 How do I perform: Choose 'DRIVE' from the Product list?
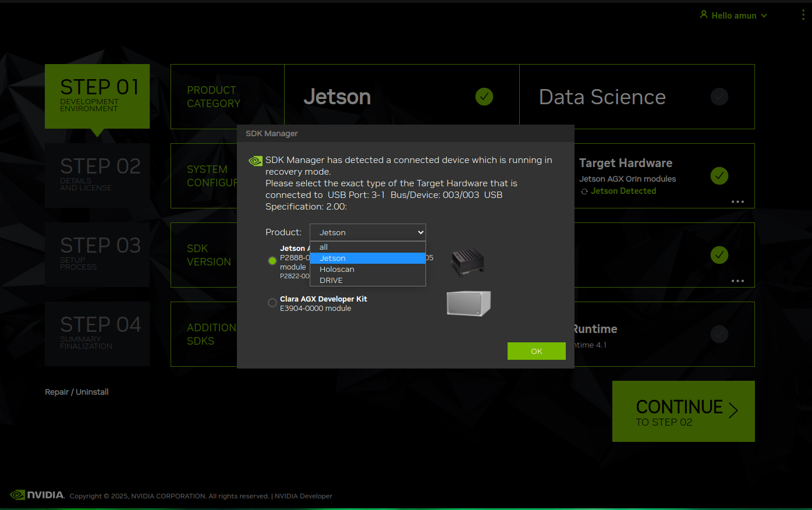pyautogui.click(x=368, y=280)
